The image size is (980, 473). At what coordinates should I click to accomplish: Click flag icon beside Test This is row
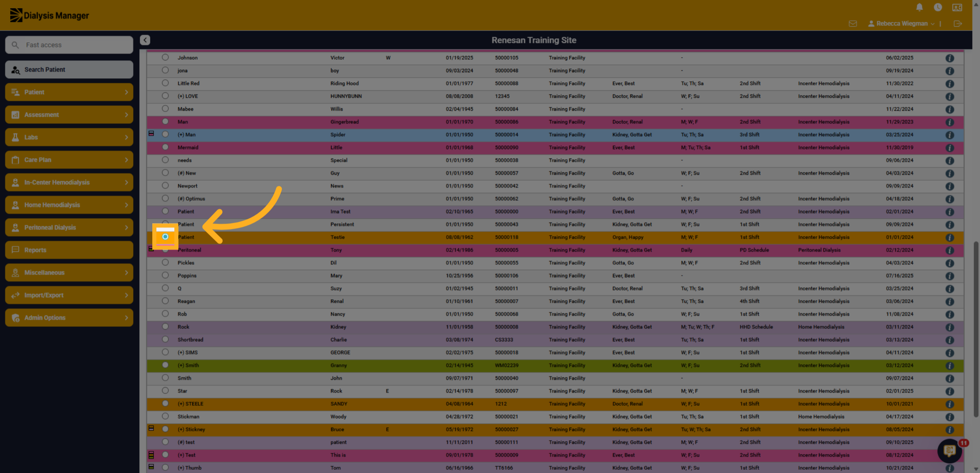click(x=151, y=455)
